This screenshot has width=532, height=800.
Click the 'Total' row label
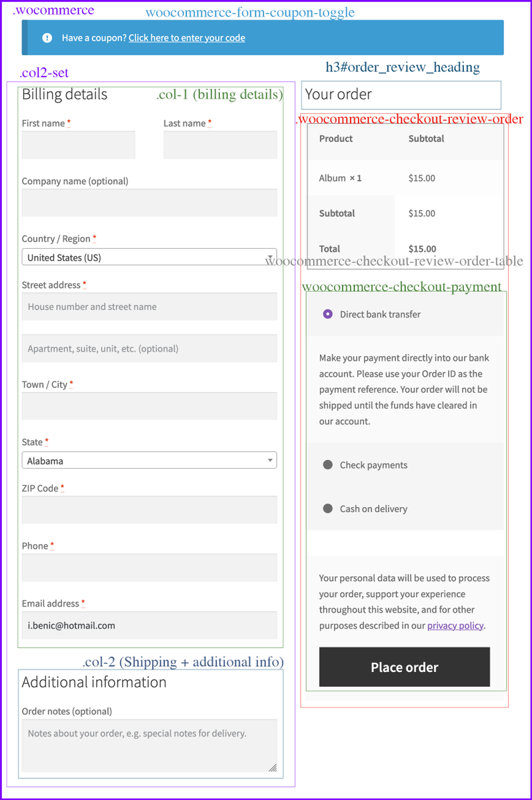point(329,249)
